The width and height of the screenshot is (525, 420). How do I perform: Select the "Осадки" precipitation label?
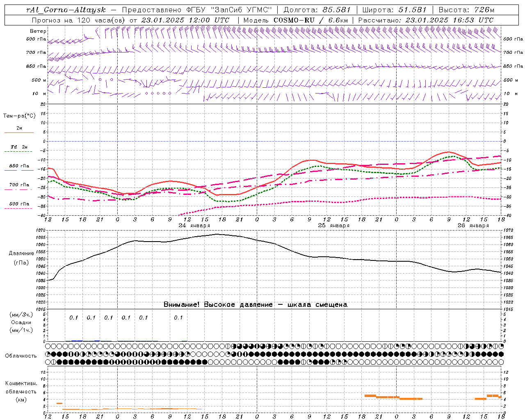pos(21,322)
